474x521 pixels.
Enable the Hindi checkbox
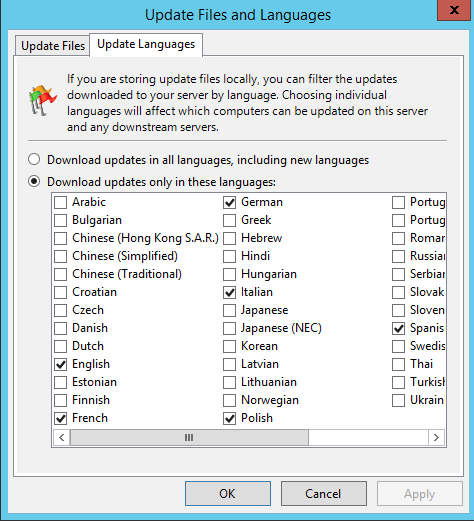(230, 256)
